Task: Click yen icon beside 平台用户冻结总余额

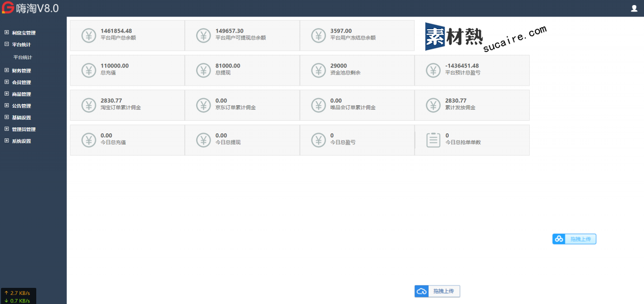Action: (318, 36)
